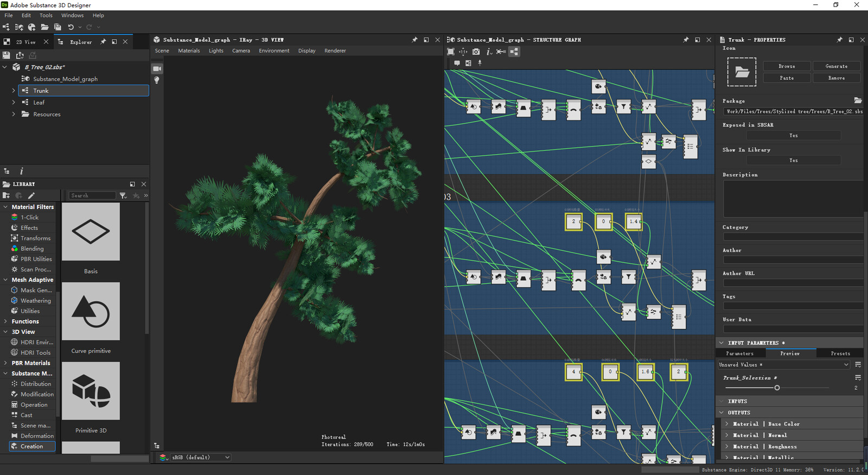Select the Curve primitive library thumbnail
This screenshot has height=475, width=868.
91,311
